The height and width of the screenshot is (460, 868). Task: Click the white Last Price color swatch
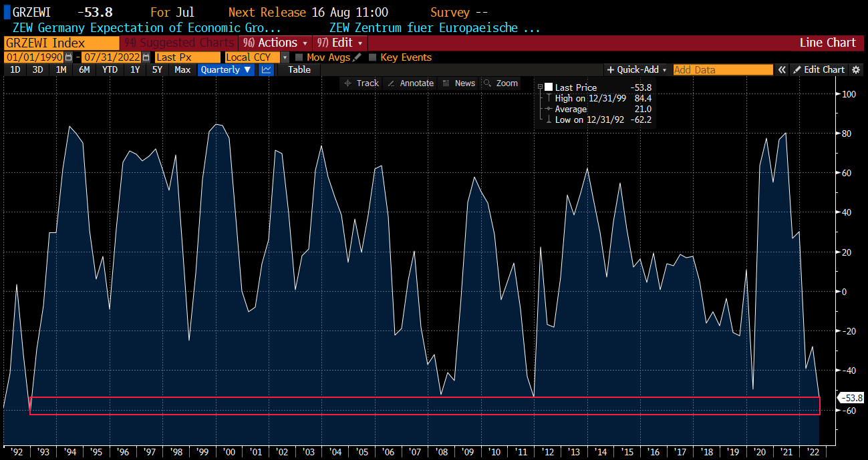[549, 87]
